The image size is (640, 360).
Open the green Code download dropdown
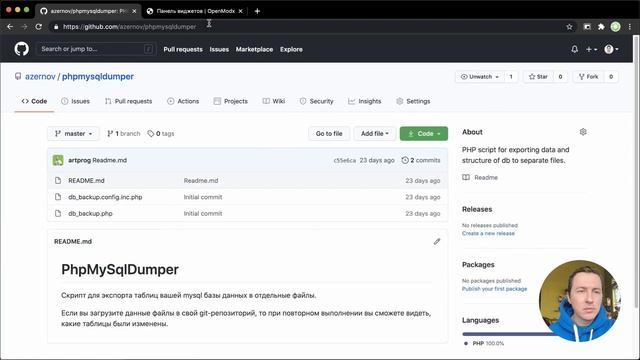[424, 133]
